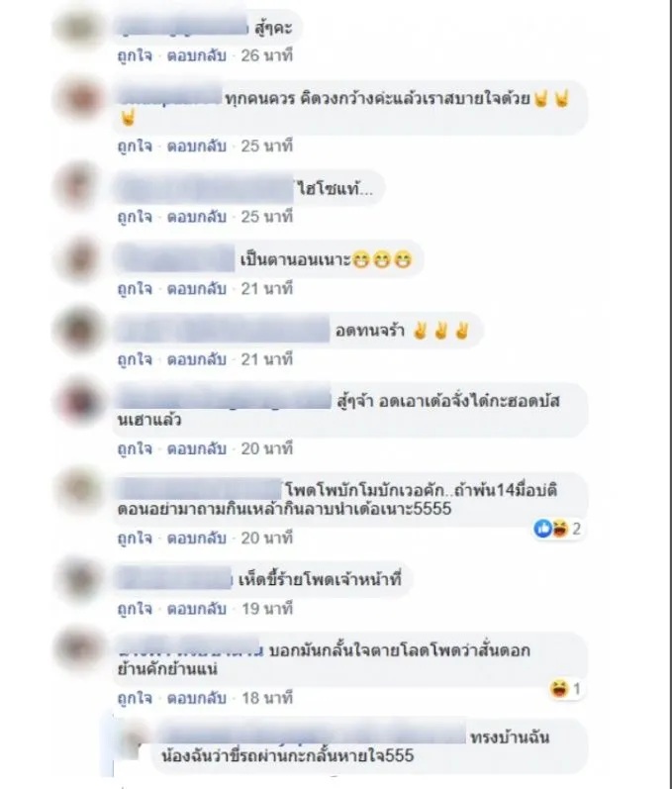Open profile picture of the สู้ๆคะ commenter
The height and width of the screenshot is (789, 672).
[78, 27]
